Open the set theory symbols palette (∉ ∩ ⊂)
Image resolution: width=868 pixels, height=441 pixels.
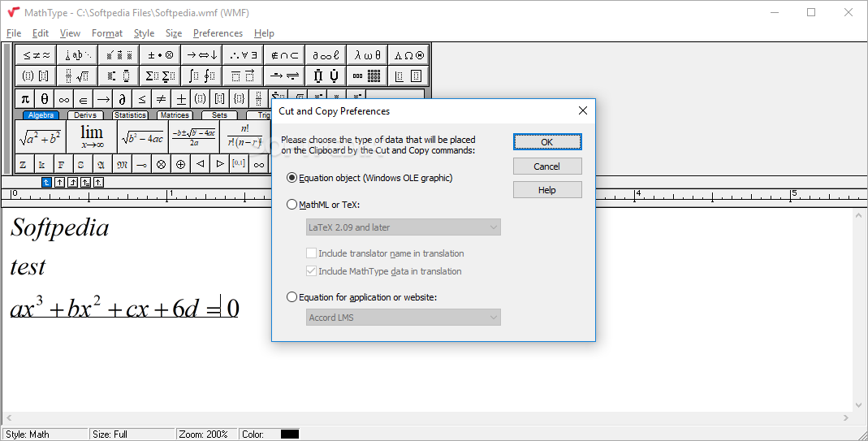(284, 55)
